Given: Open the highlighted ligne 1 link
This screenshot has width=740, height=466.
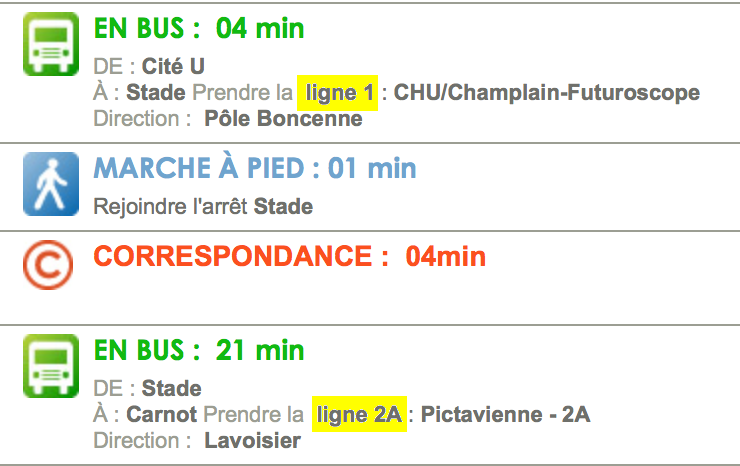Looking at the screenshot, I should click(337, 93).
